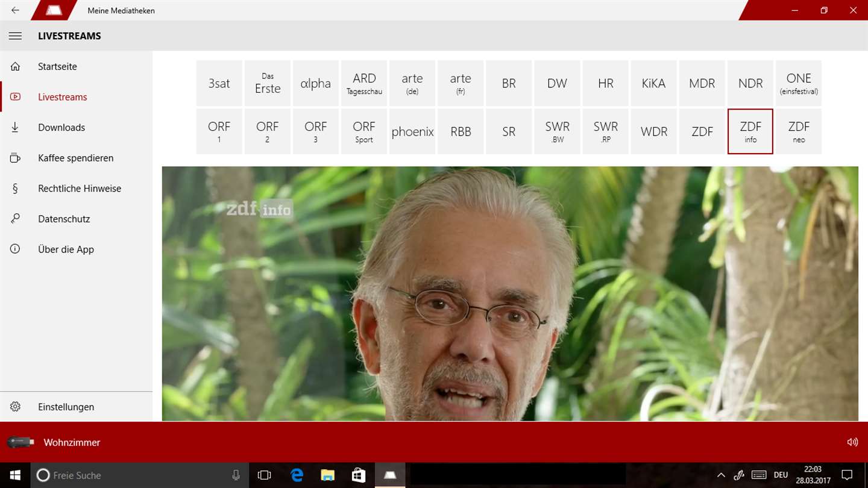The image size is (868, 488).
Task: Select SWR .BW stream
Action: click(558, 131)
